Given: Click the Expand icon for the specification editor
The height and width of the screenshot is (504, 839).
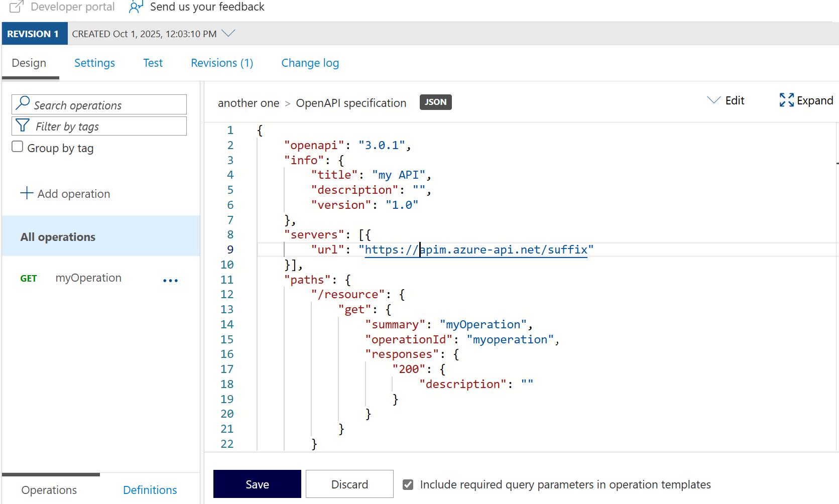Looking at the screenshot, I should [x=786, y=100].
